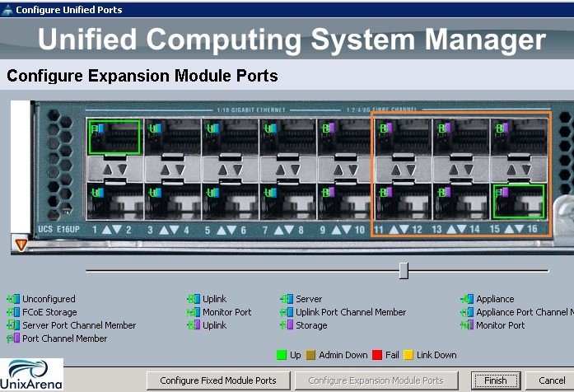The width and height of the screenshot is (574, 392).
Task: Click the Configure Unified Ports title bar icon
Action: point(7,10)
